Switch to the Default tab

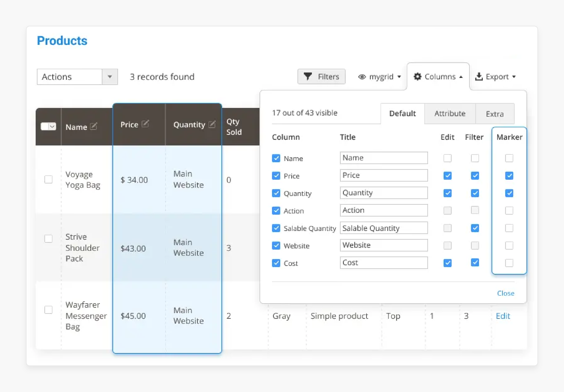coord(403,114)
